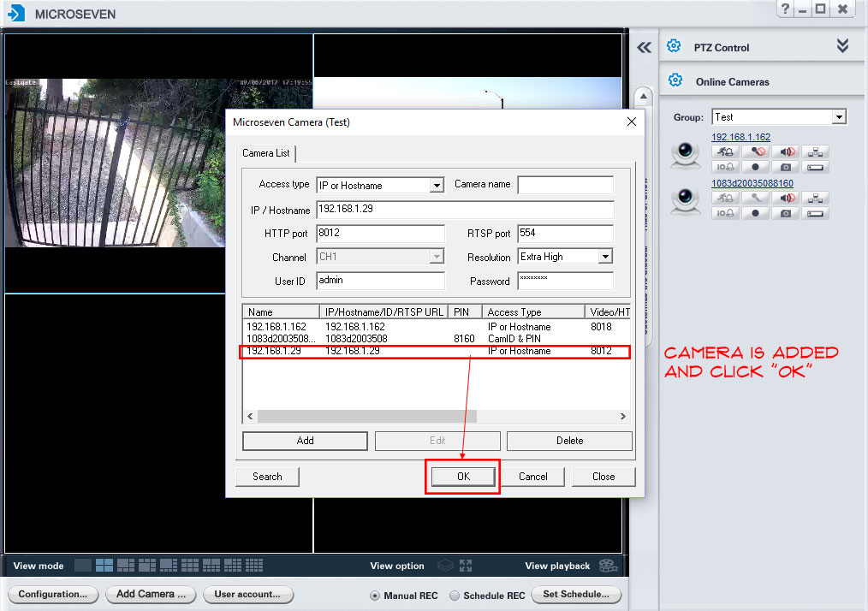Image resolution: width=868 pixels, height=611 pixels.
Task: Click the webcam image for 1083d20035088160
Action: (686, 201)
